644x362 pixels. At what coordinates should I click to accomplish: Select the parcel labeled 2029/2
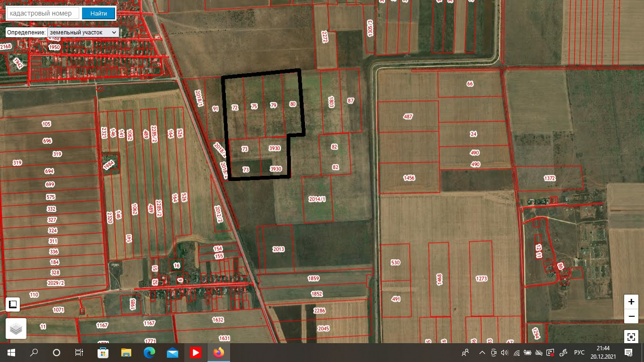56,282
